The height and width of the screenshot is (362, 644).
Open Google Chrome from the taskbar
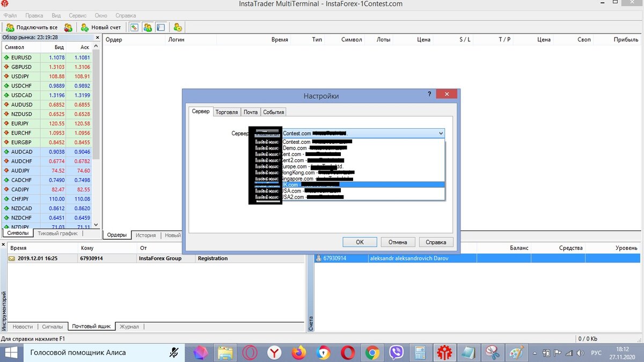(372, 352)
